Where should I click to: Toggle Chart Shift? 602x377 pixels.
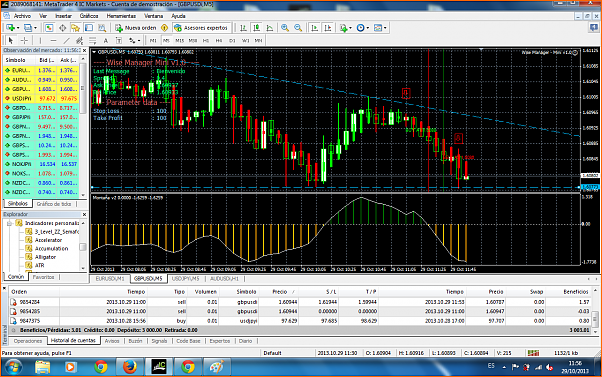tap(328, 28)
